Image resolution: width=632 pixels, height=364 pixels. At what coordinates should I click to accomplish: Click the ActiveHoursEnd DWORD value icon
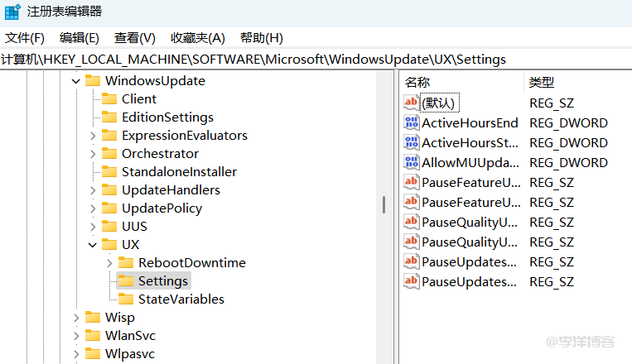[412, 122]
